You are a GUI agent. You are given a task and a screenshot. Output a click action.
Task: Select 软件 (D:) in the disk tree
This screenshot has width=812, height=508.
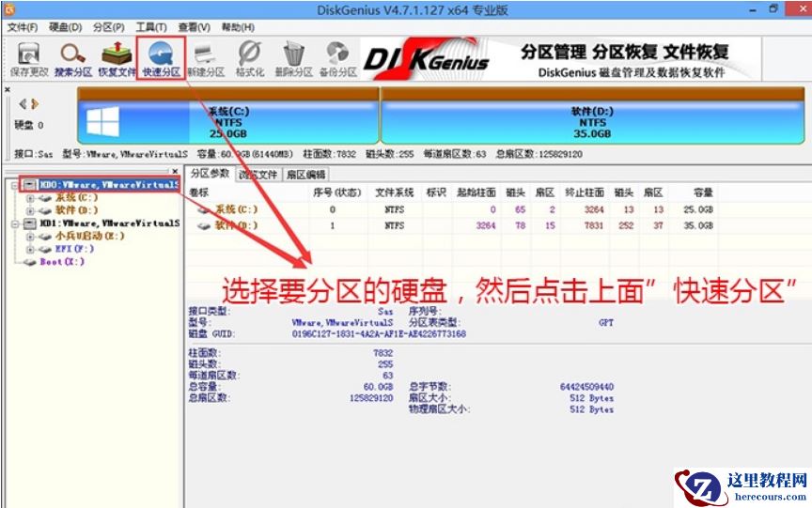(x=76, y=210)
